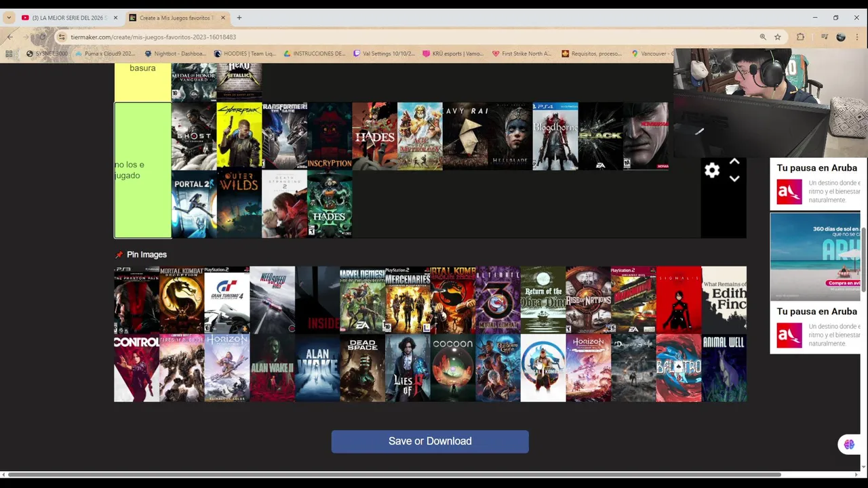Open the apps grid in bookmarks bar
This screenshot has height=488, width=868.
point(9,54)
